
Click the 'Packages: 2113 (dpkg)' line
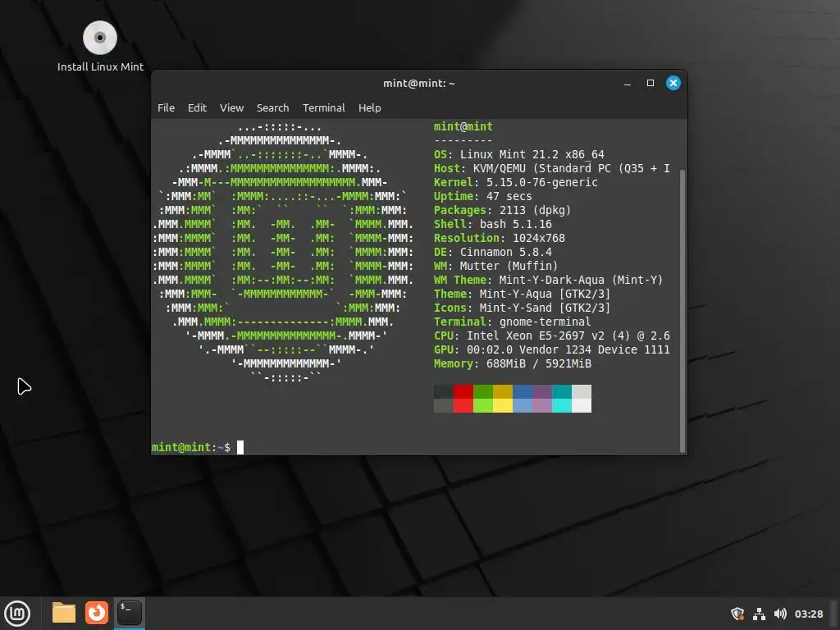(x=503, y=210)
